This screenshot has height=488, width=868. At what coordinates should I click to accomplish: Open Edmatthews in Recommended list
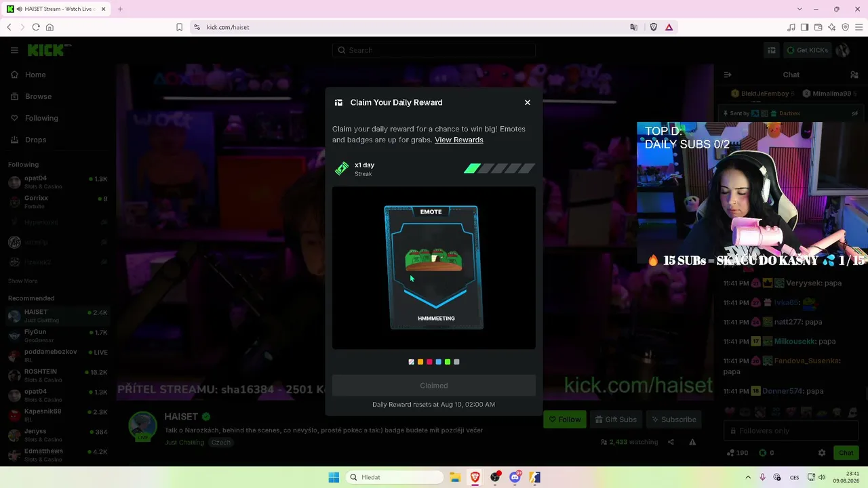pos(57,455)
